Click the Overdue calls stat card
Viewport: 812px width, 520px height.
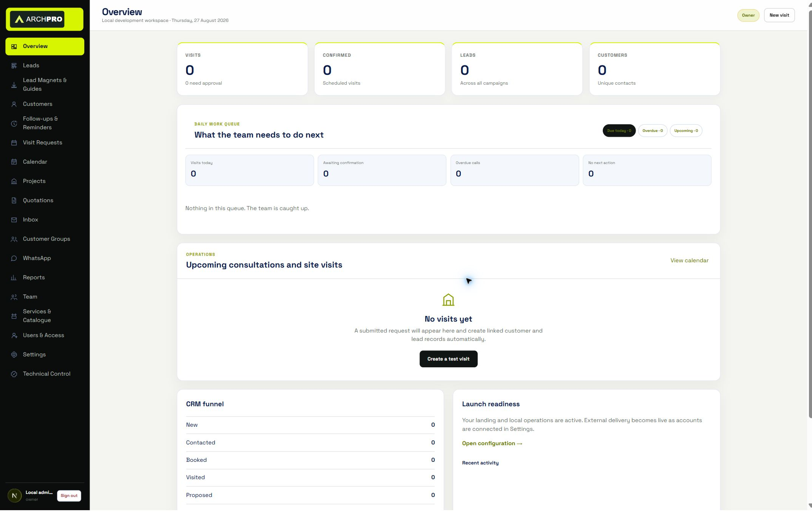pyautogui.click(x=514, y=170)
